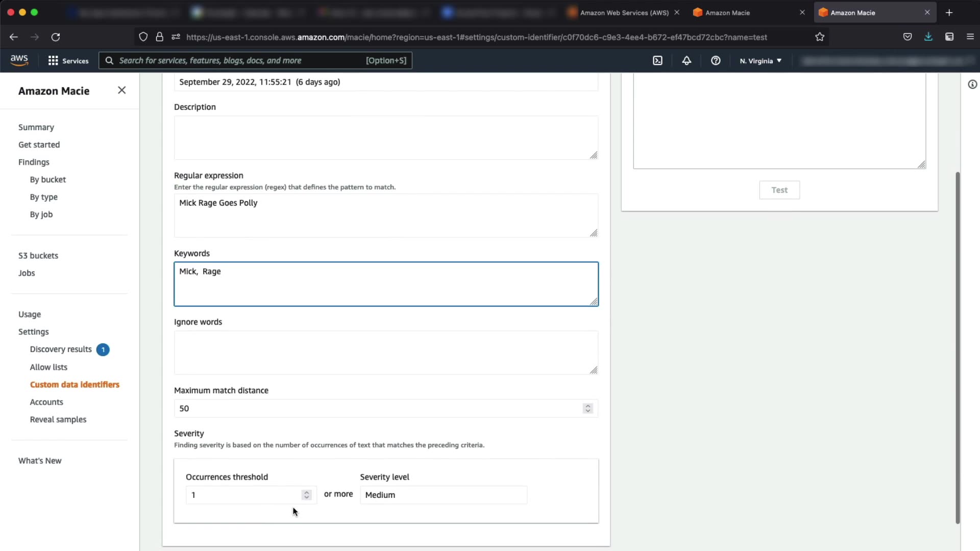Click the AWS logo home icon
The width and height of the screenshot is (980, 551).
click(19, 60)
